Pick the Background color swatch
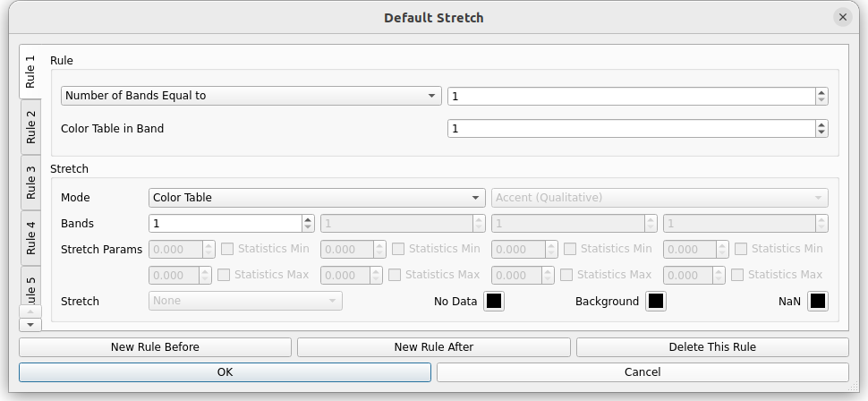 pos(655,301)
